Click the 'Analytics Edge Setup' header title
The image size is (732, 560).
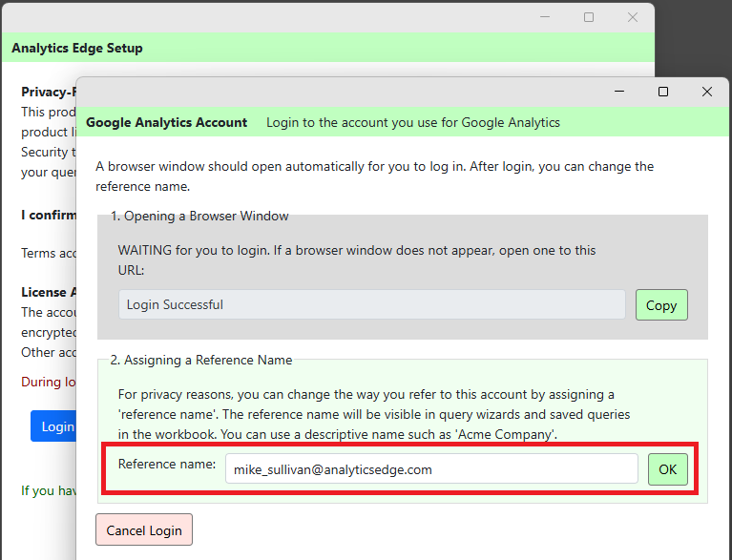coord(77,48)
